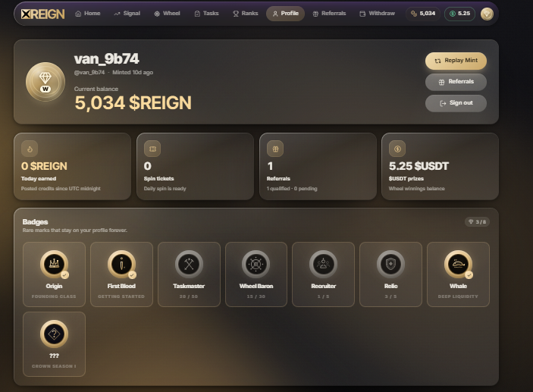Click the 'DEEP LIQUIDITY' badge caption
Image resolution: width=533 pixels, height=392 pixels.
click(x=458, y=296)
